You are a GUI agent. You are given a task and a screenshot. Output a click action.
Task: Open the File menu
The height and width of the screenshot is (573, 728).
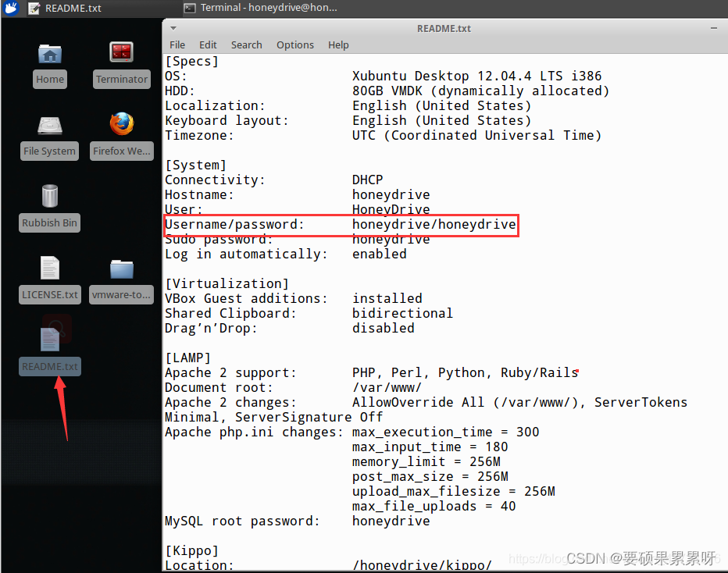point(177,45)
